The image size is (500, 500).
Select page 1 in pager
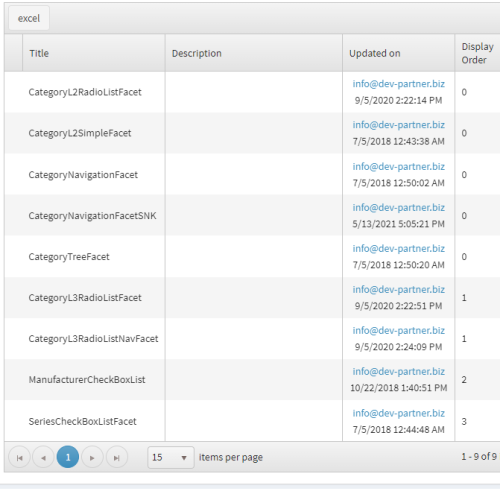68,457
